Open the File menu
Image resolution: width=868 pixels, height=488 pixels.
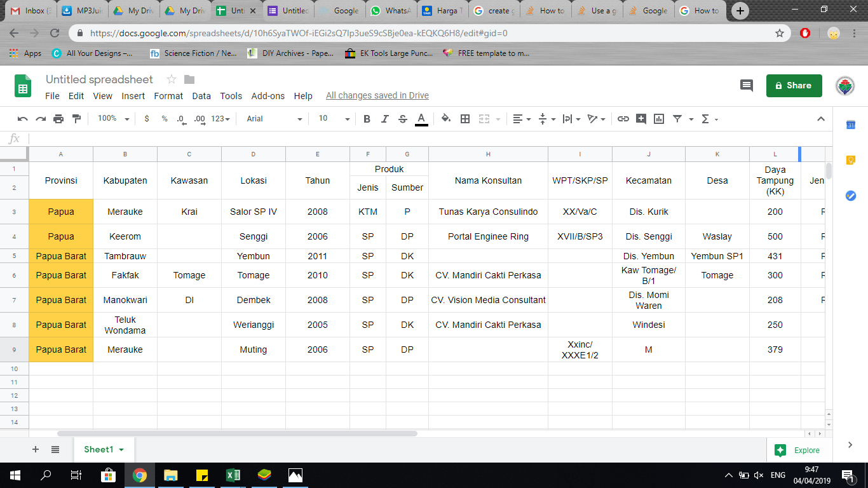point(53,96)
